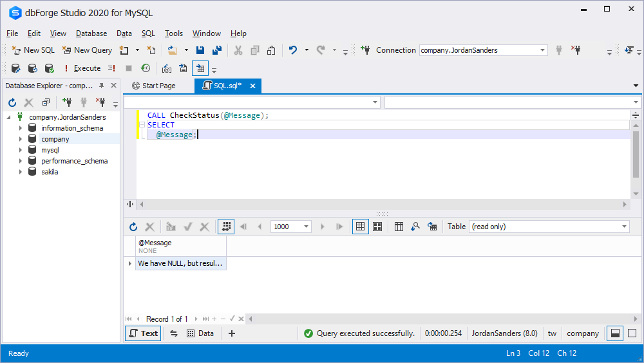Close the SQL.sql tab
The height and width of the screenshot is (363, 644).
pos(252,86)
